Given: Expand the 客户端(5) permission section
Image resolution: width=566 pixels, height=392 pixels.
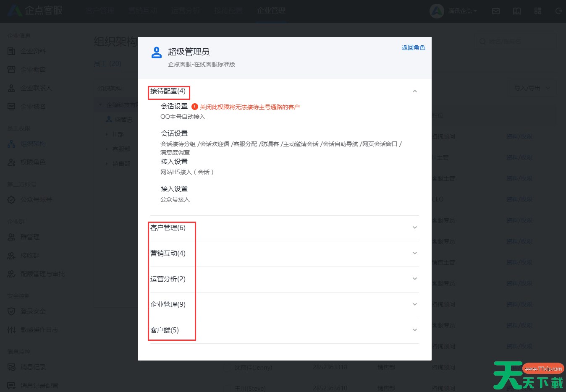Looking at the screenshot, I should (x=414, y=330).
